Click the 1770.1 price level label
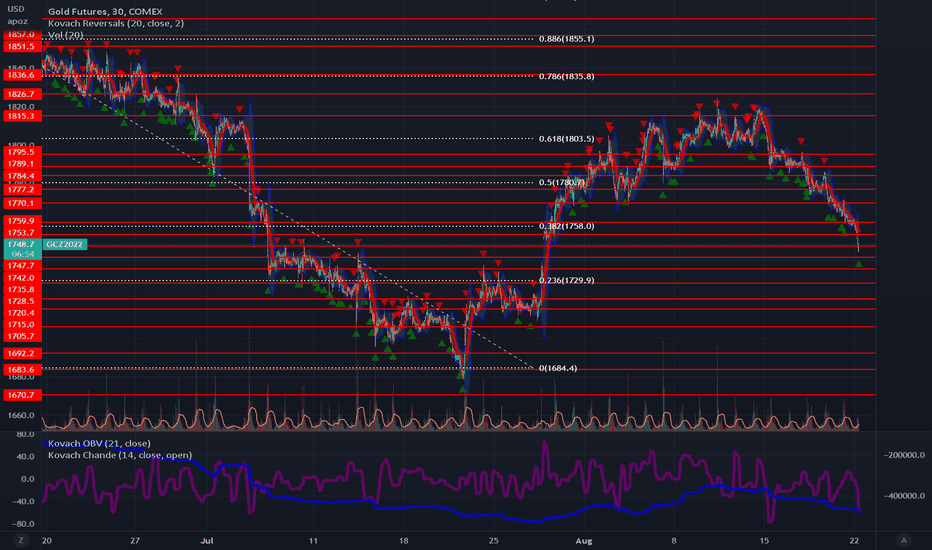 [x=23, y=203]
